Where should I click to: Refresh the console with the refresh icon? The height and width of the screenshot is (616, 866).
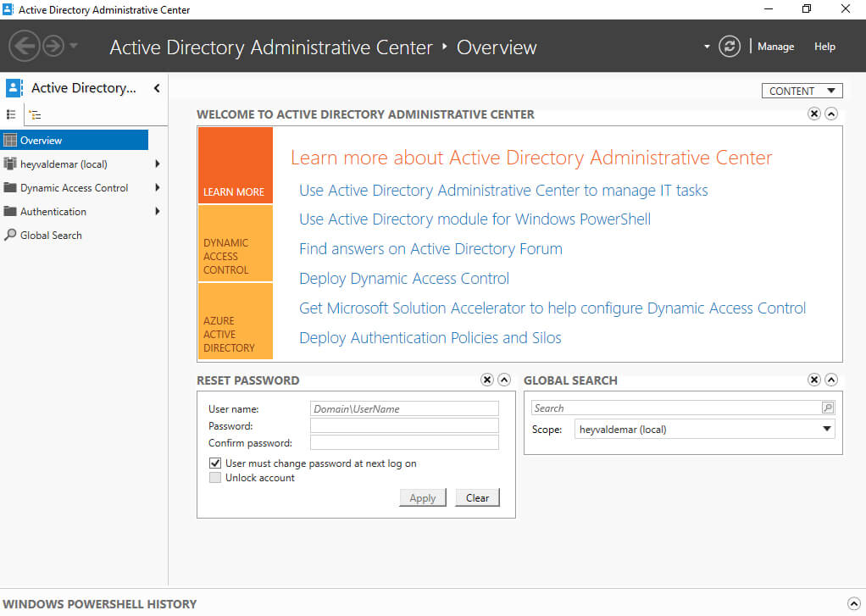click(729, 47)
